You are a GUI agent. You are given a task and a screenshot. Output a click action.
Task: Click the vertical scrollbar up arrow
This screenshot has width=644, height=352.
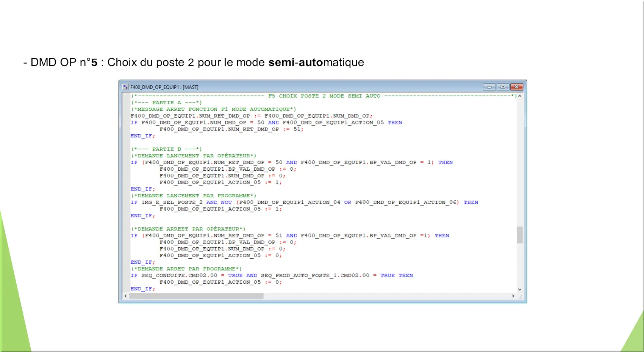pos(520,96)
